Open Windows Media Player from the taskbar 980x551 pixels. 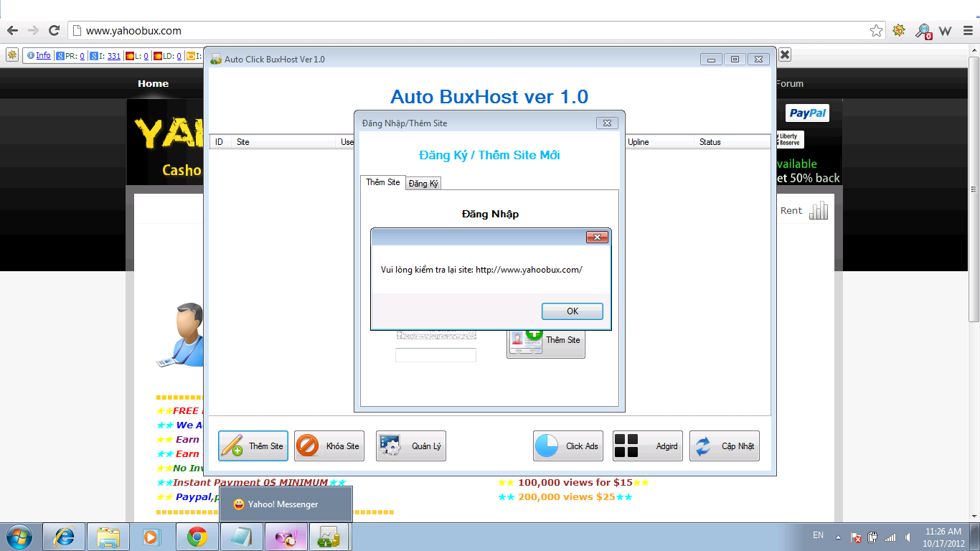pyautogui.click(x=152, y=537)
